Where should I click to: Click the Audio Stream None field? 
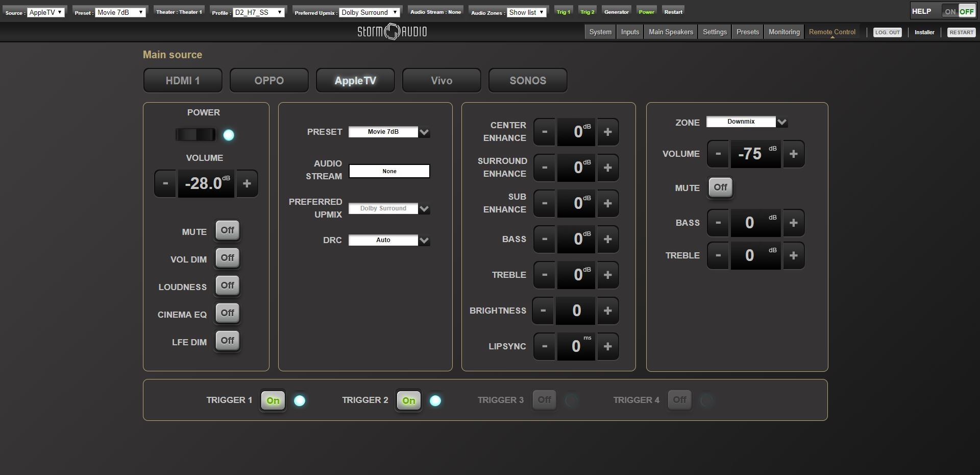(389, 171)
